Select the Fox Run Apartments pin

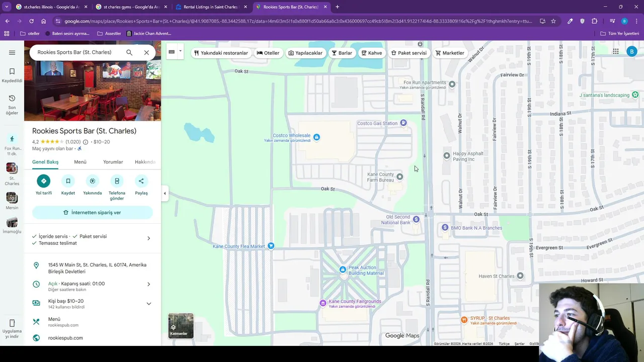point(452,84)
